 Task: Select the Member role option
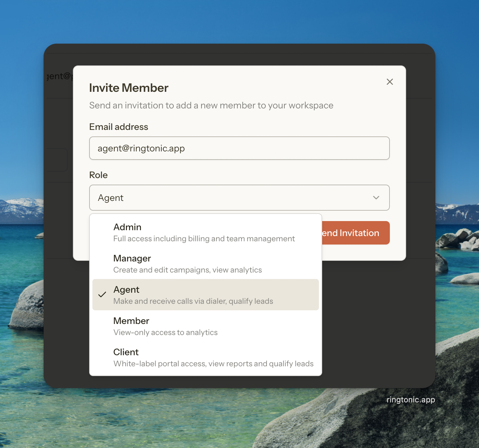pos(131,321)
